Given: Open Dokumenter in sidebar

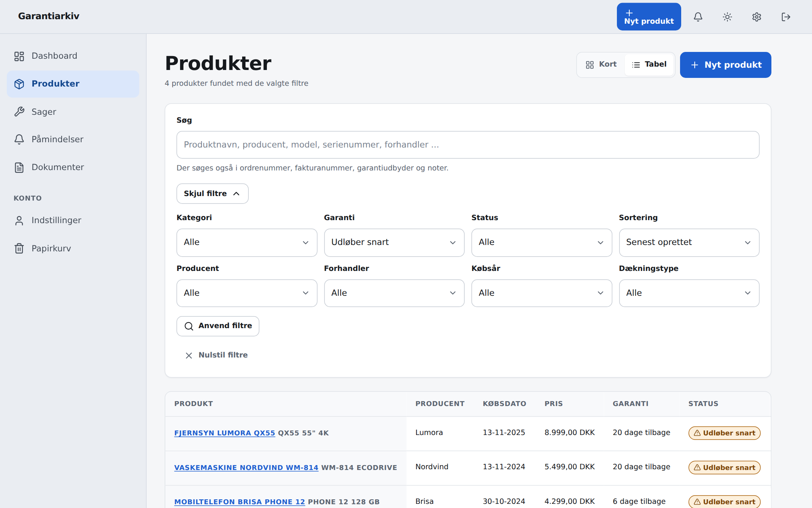Looking at the screenshot, I should click(x=73, y=167).
